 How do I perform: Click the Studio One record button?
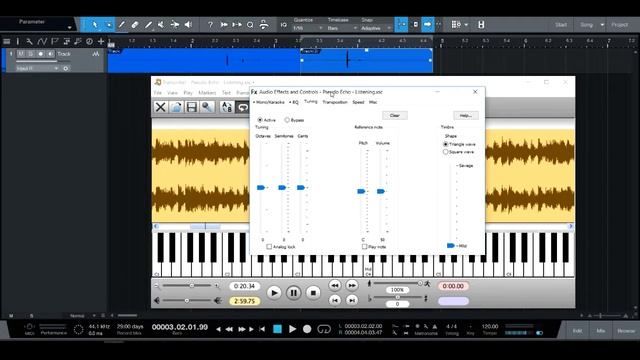307,329
